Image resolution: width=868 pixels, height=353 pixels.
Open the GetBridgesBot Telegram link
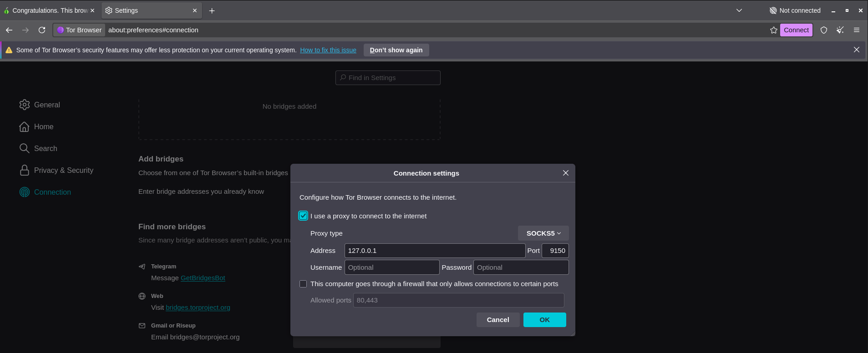coord(203,278)
